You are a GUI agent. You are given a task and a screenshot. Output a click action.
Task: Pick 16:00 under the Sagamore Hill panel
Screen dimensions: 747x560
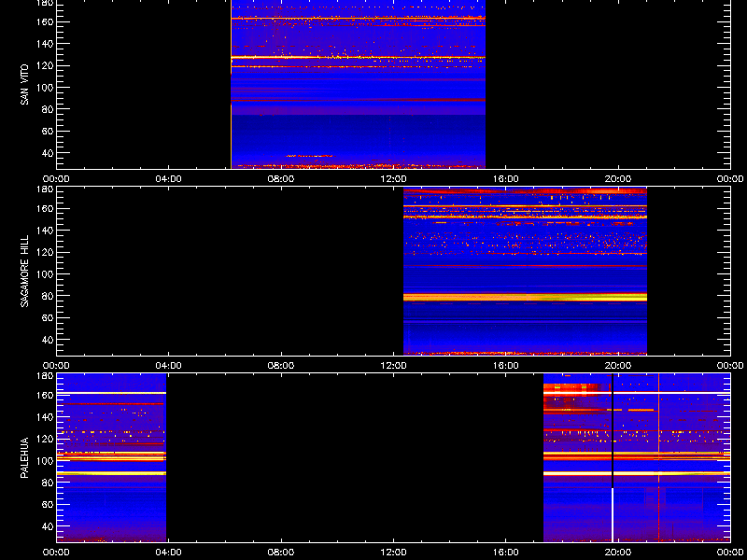(505, 366)
